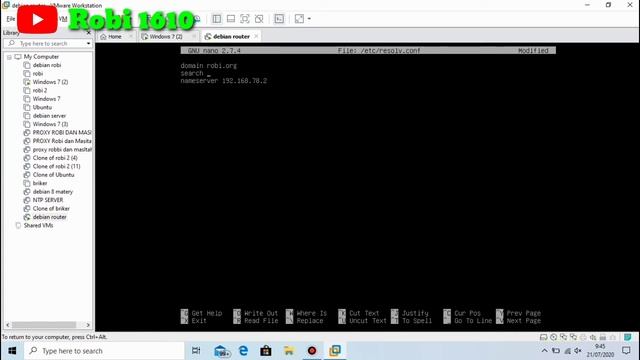Close the Windows 7 (2) tab
The height and width of the screenshot is (360, 640).
click(x=194, y=36)
